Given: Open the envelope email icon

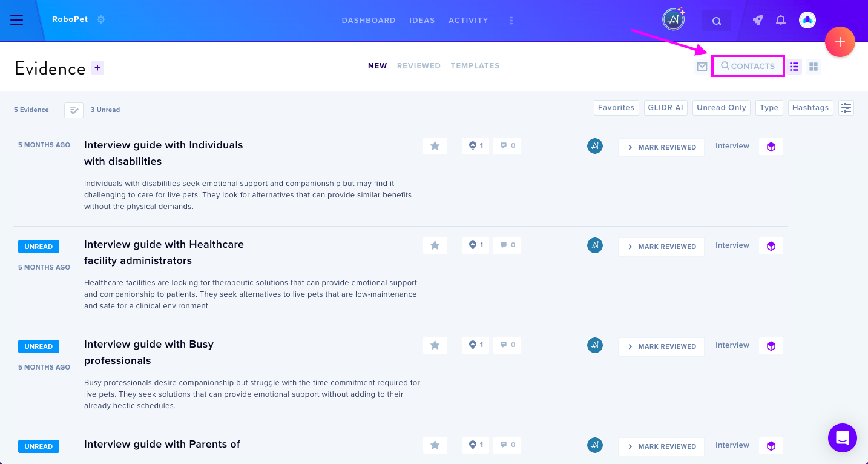Looking at the screenshot, I should tap(702, 66).
